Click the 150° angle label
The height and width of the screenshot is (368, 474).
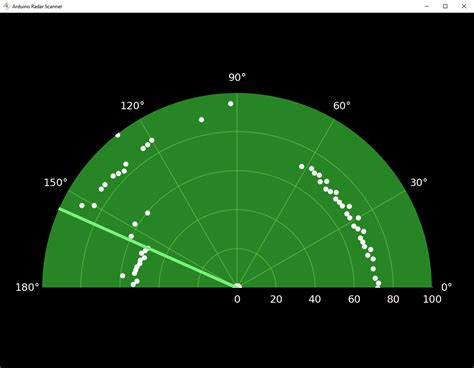click(x=56, y=183)
